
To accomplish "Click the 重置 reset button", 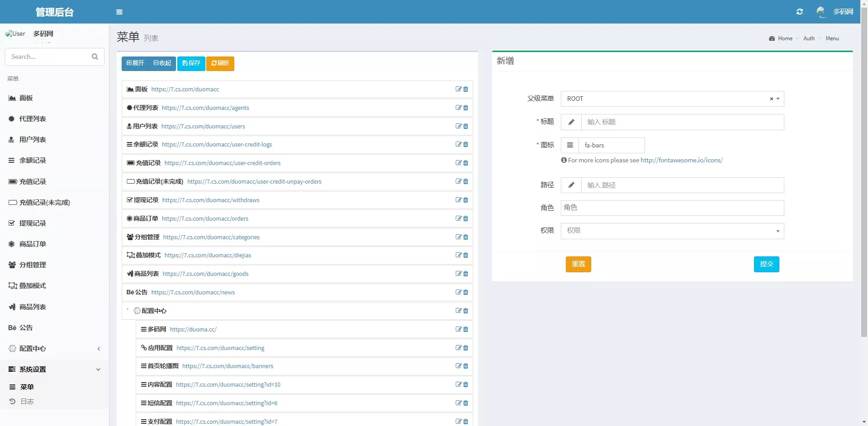I will [578, 264].
